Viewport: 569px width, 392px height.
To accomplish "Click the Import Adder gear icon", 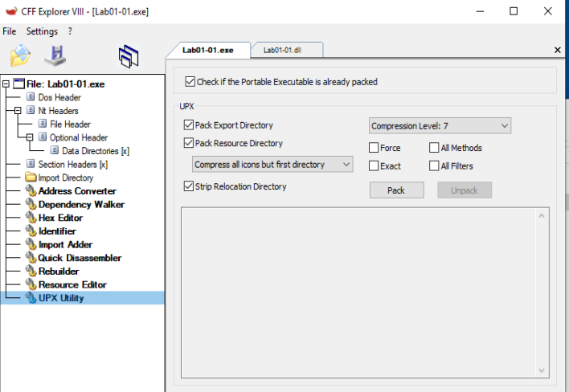I will click(31, 244).
